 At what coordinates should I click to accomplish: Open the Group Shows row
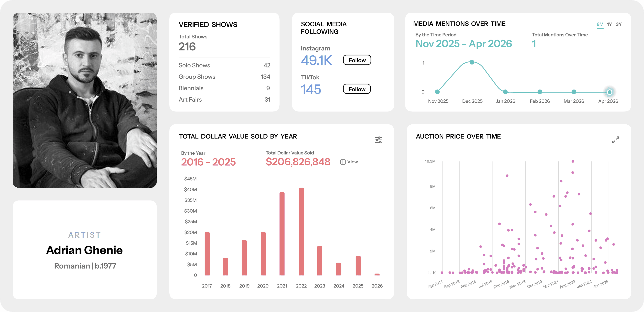224,77
